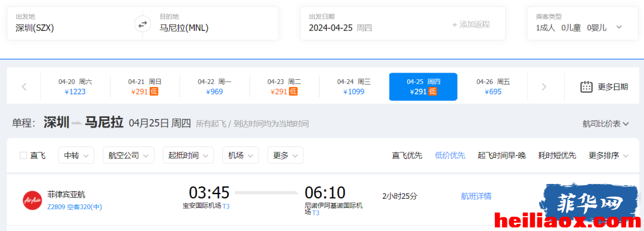644x231 pixels.
Task: Select the 04-24 周三 date tab
Action: coord(354,86)
